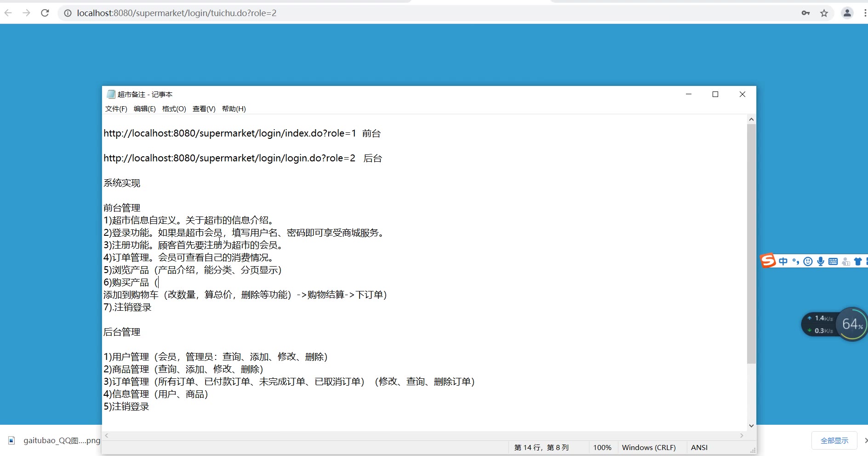Click the line 1)超市信息自定义

[189, 220]
